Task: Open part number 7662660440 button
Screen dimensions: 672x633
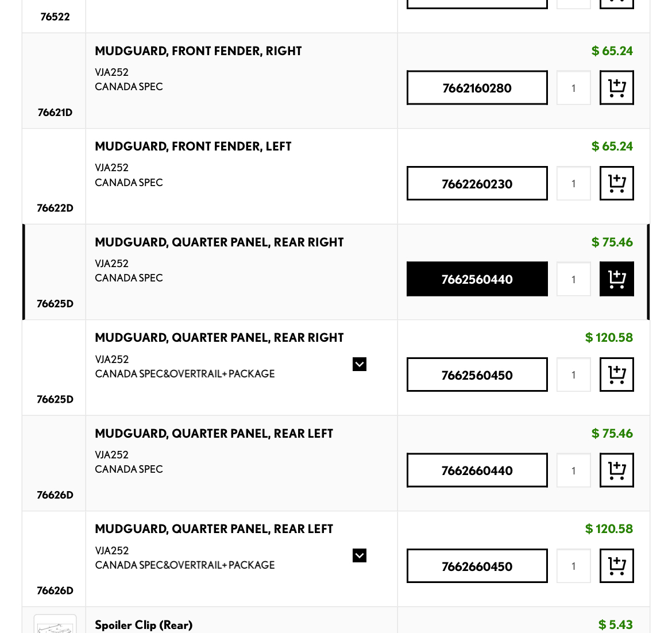Action: coord(477,470)
